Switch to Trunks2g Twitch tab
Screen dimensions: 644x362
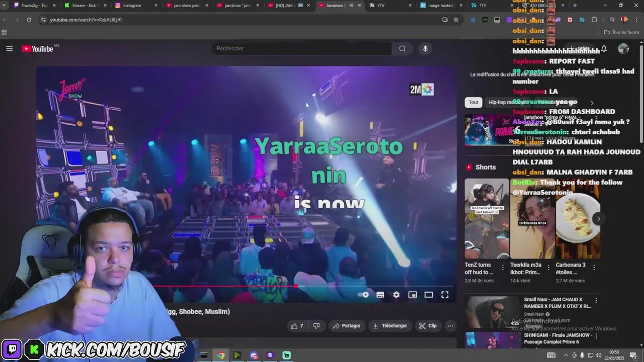[34, 6]
